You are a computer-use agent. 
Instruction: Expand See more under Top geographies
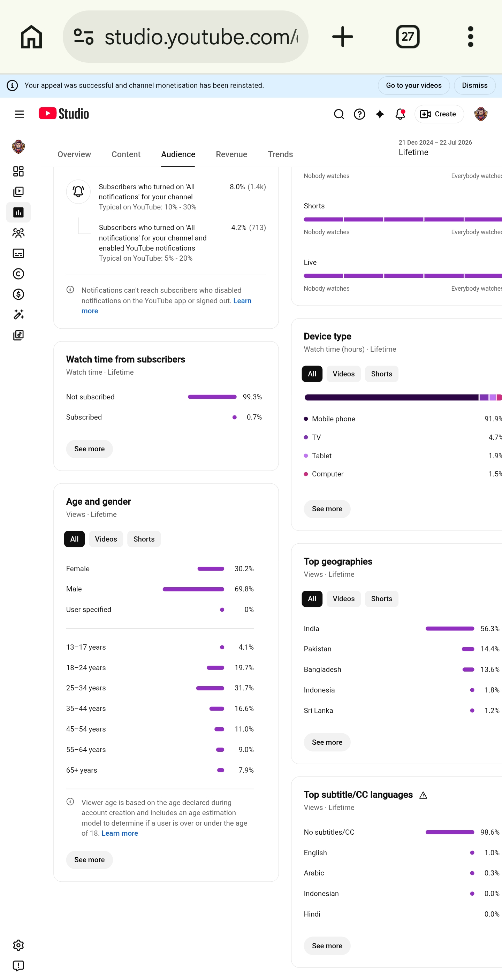pyautogui.click(x=327, y=742)
